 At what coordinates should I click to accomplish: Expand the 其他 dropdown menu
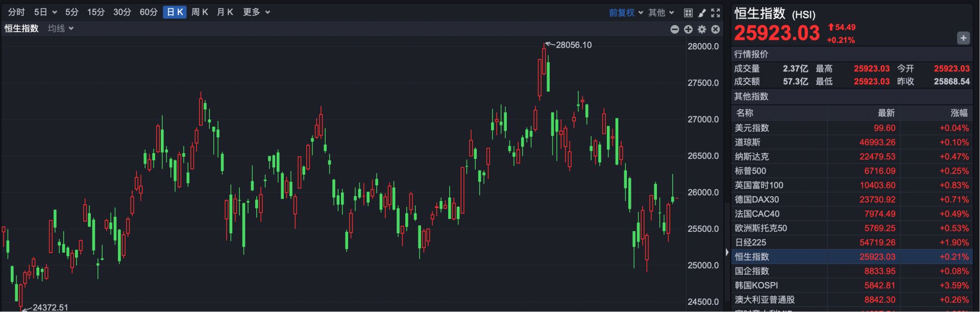click(661, 13)
